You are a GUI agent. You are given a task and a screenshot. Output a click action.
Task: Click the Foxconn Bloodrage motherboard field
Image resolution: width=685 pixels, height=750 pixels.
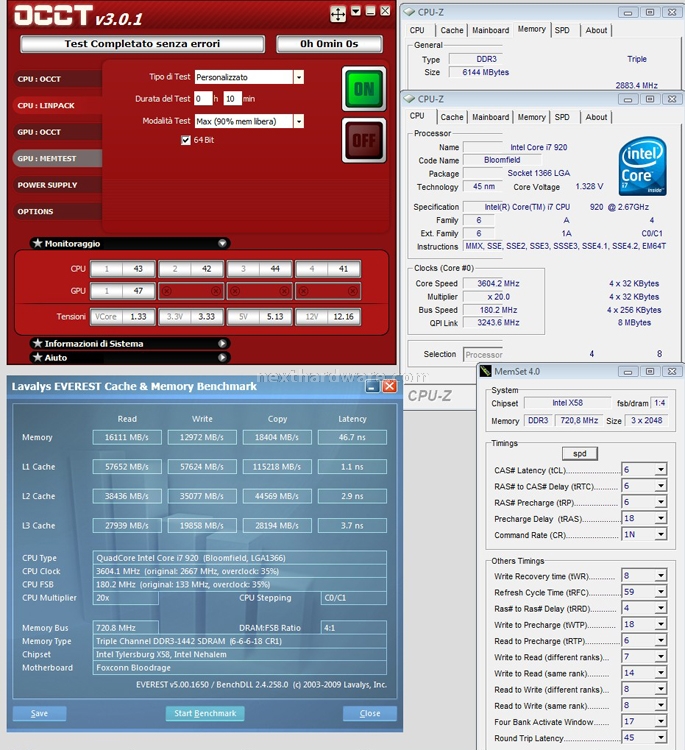(239, 668)
